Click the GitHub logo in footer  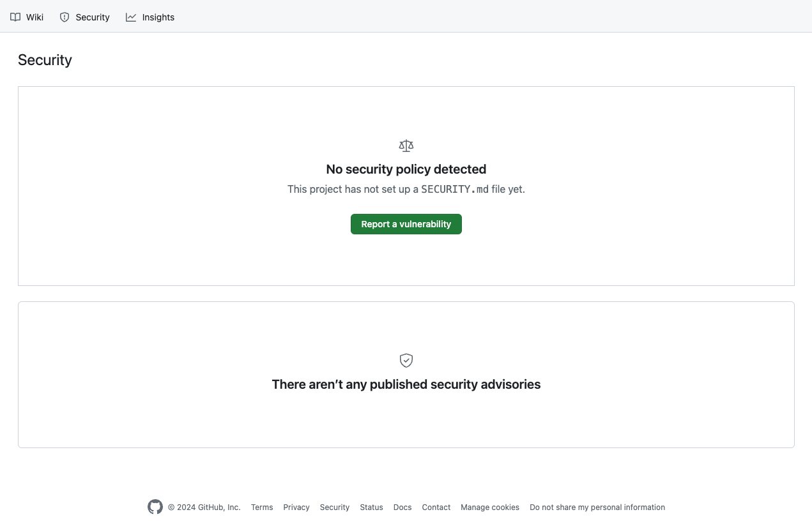[155, 507]
